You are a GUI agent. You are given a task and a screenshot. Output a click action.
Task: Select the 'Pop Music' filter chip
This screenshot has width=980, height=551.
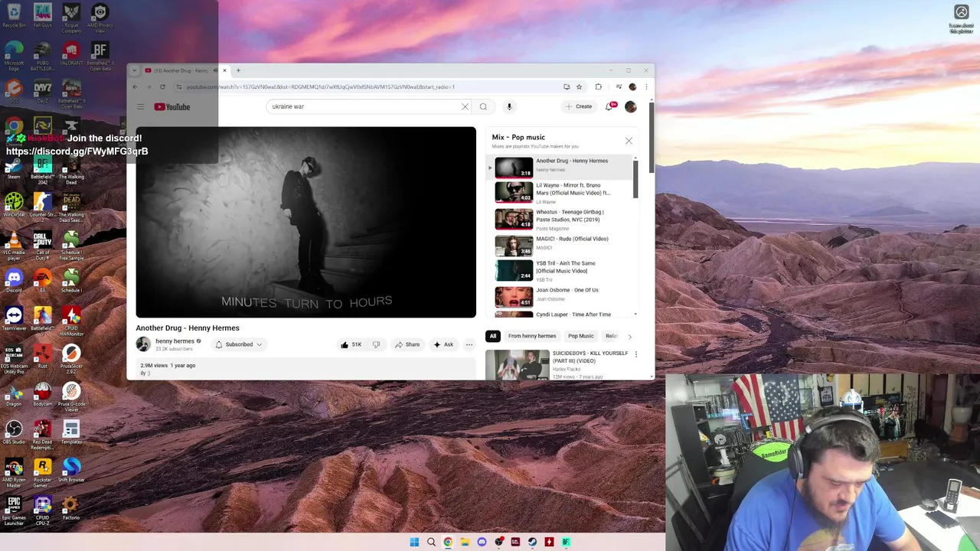(580, 336)
